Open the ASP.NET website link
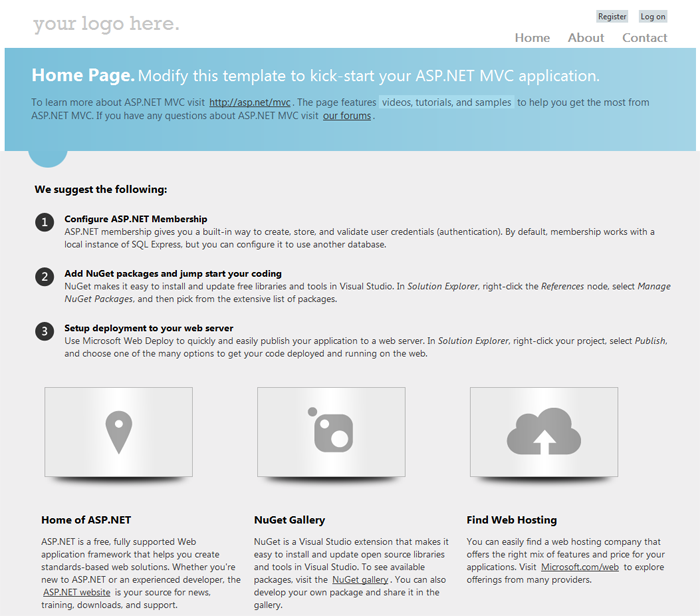The height and width of the screenshot is (616, 700). pyautogui.click(x=77, y=592)
